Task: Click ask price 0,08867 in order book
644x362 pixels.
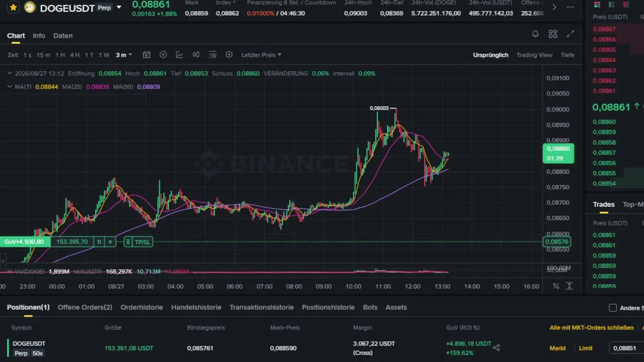Action: click(604, 29)
